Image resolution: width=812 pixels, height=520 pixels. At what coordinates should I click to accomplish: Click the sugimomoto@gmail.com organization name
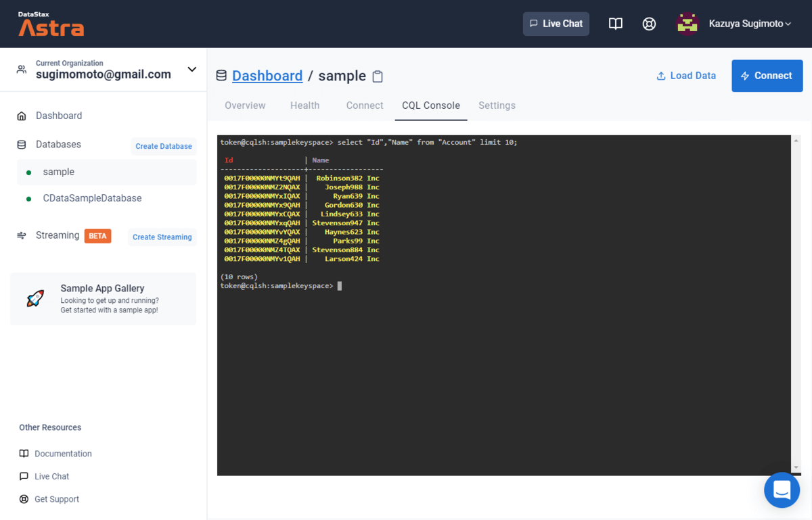tap(104, 74)
